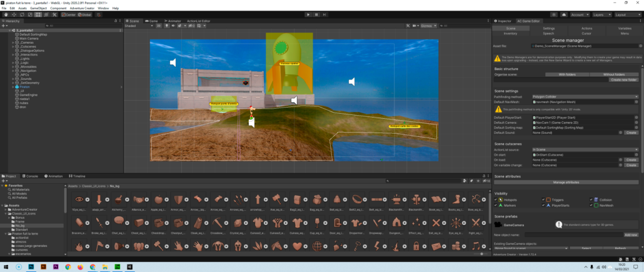Disable the Collision visibility checkbox
The width and height of the screenshot is (644, 272).
[x=591, y=200]
